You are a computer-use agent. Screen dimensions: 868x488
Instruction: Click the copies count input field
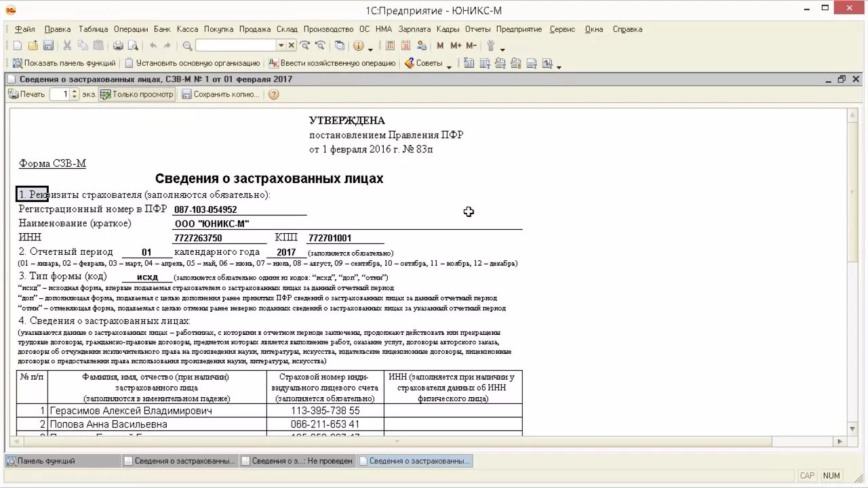click(x=61, y=94)
